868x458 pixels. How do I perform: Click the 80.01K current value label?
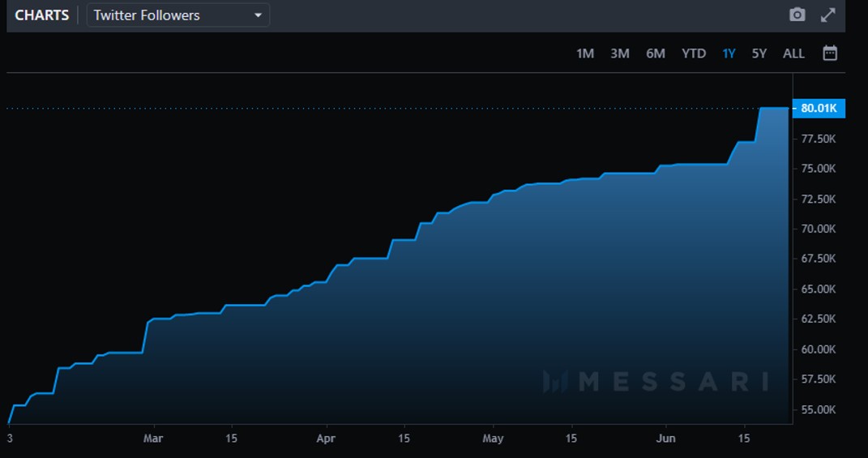[819, 109]
